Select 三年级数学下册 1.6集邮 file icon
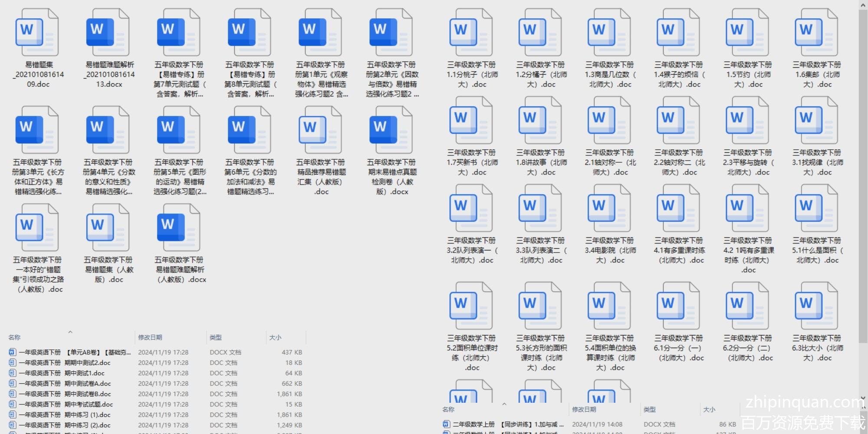Viewport: 868px width, 434px height. 816,33
